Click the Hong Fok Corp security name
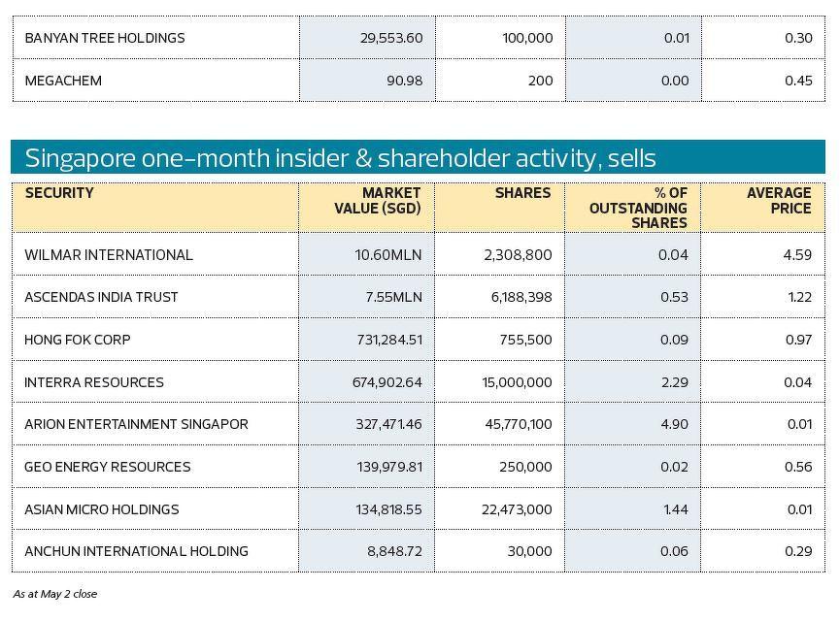840x622 pixels. coord(78,340)
